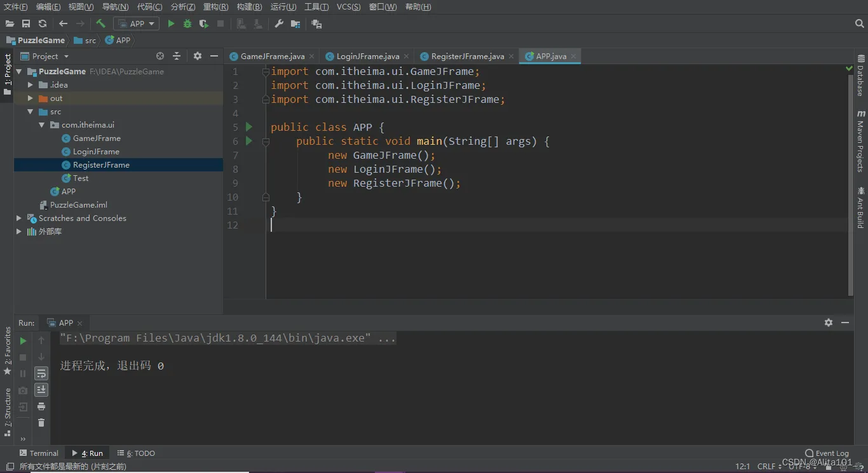The width and height of the screenshot is (868, 473).
Task: Open Run panel gear settings
Action: coord(829,323)
